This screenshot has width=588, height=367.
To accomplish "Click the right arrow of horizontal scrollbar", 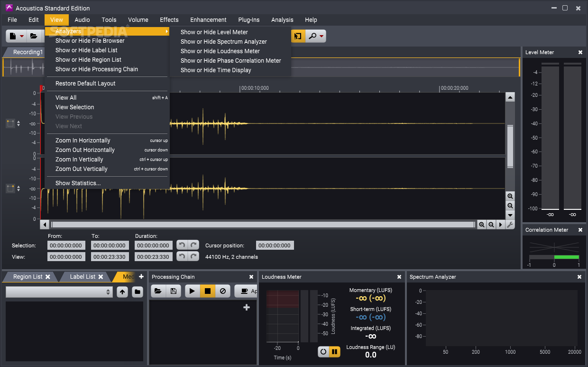I will [x=501, y=225].
